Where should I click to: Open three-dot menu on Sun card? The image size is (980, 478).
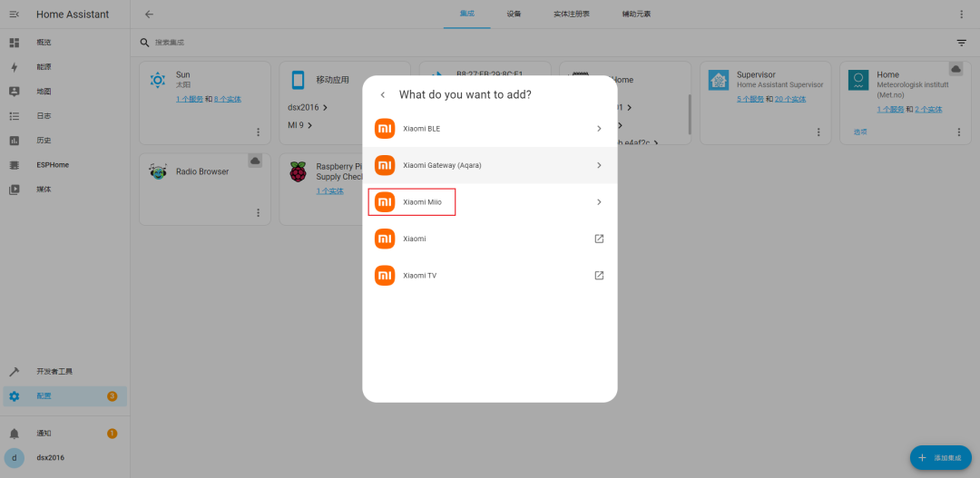(x=258, y=132)
